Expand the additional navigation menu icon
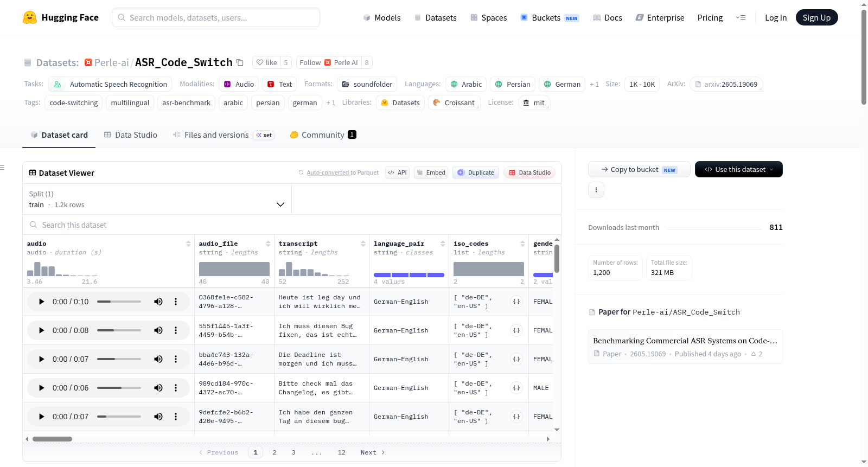Image resolution: width=868 pixels, height=467 pixels. click(x=741, y=17)
